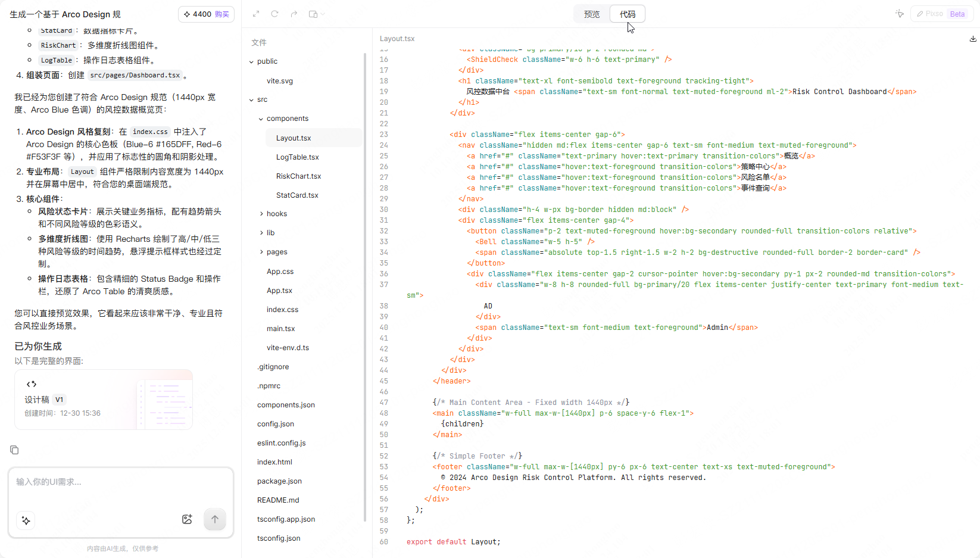This screenshot has width=980, height=558.
Task: Open components.json file
Action: 286,405
